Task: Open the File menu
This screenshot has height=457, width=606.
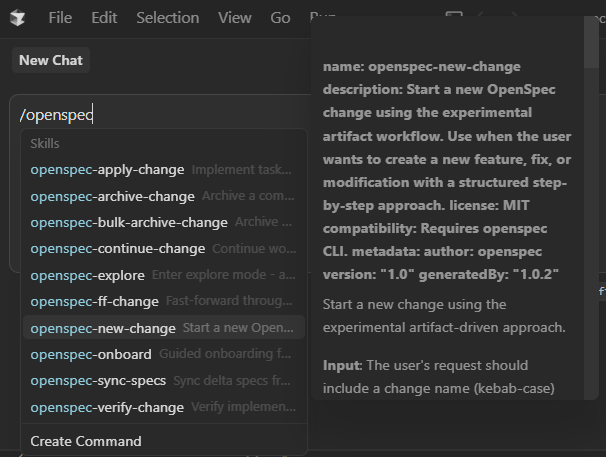Action: coord(60,18)
